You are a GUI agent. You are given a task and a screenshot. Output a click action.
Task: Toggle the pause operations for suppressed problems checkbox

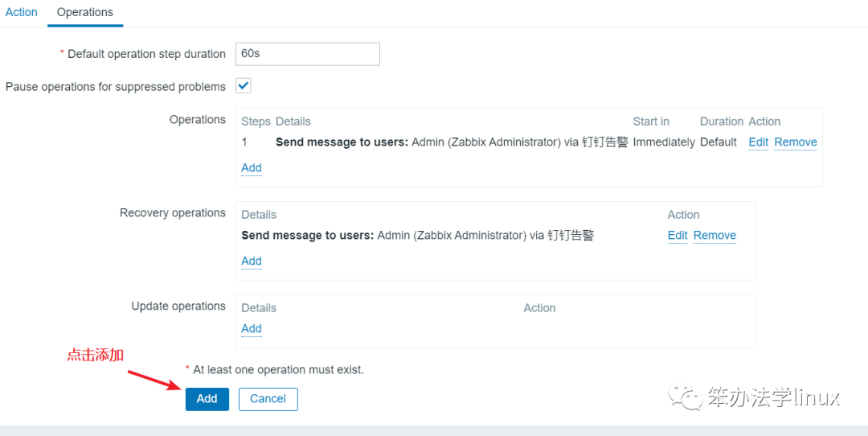(x=244, y=86)
